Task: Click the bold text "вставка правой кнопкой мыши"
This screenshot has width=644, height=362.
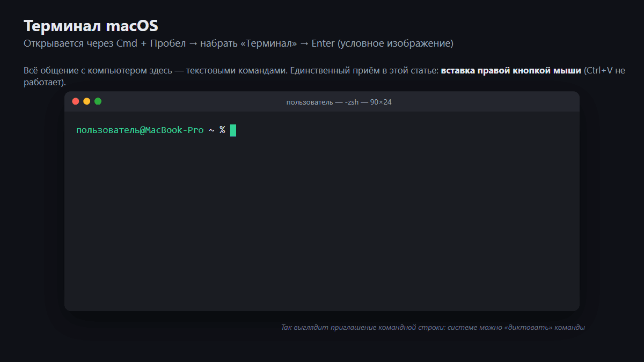Action: click(511, 71)
